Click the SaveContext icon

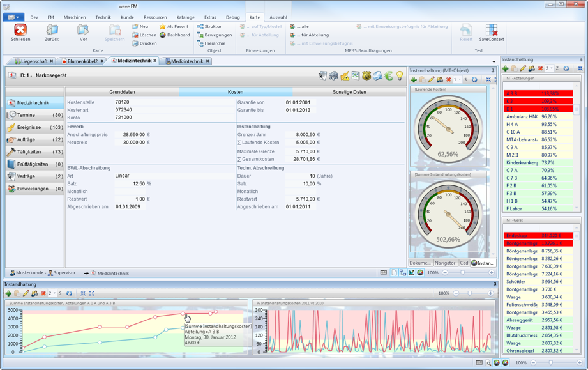tap(491, 31)
